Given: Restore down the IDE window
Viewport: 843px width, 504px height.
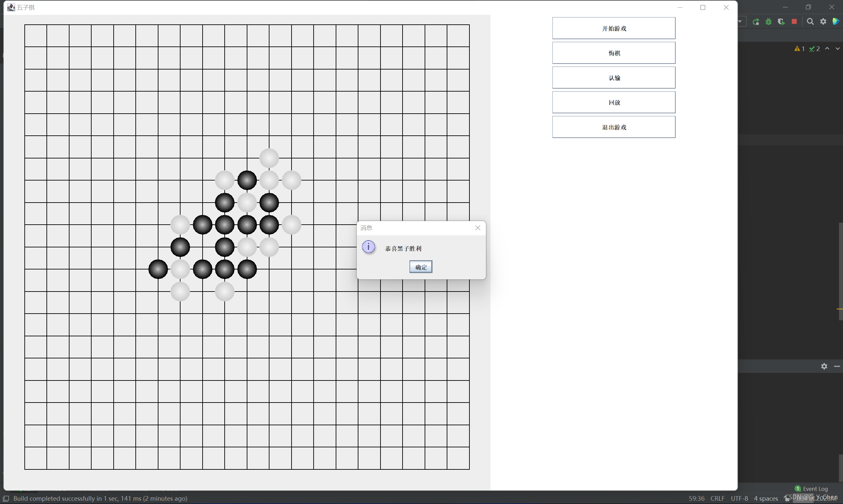Looking at the screenshot, I should coord(808,7).
